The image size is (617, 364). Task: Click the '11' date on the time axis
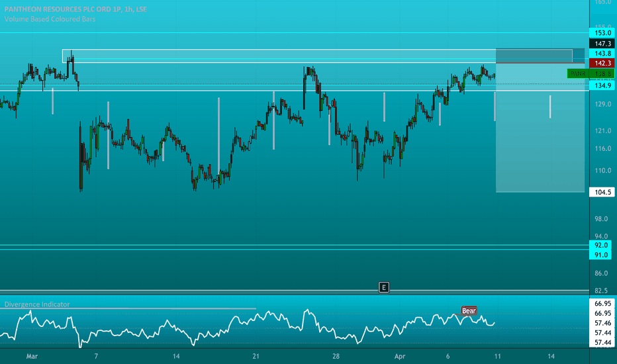click(497, 356)
